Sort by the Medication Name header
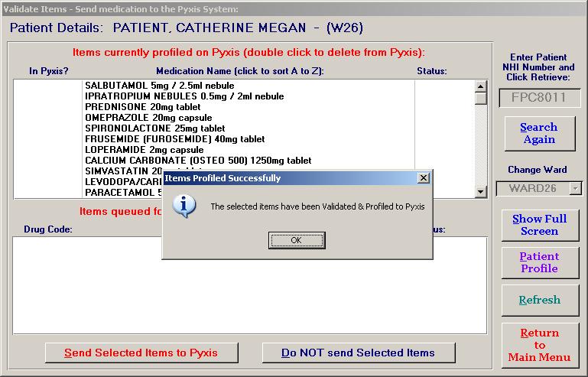The image size is (588, 377). (240, 71)
